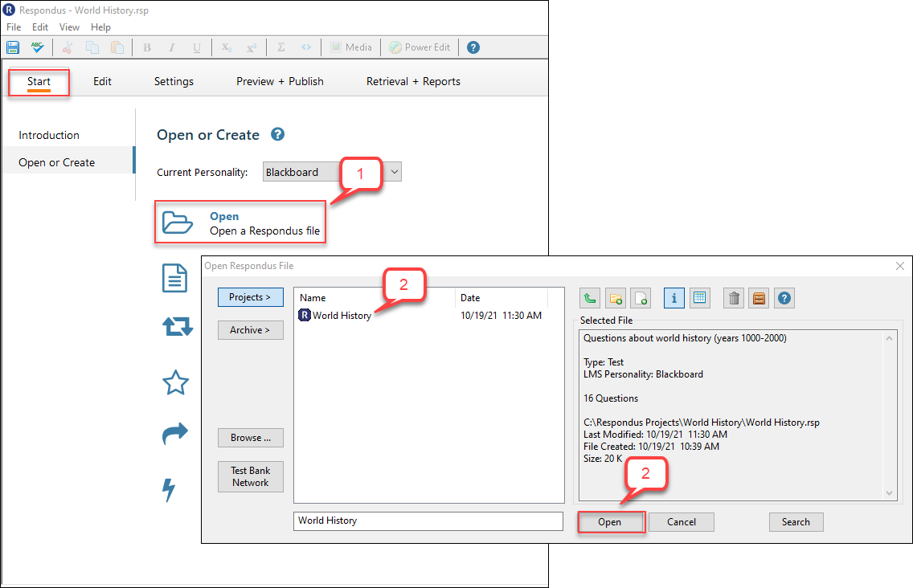Toggle the file info view icon
913x588 pixels.
pyautogui.click(x=673, y=298)
